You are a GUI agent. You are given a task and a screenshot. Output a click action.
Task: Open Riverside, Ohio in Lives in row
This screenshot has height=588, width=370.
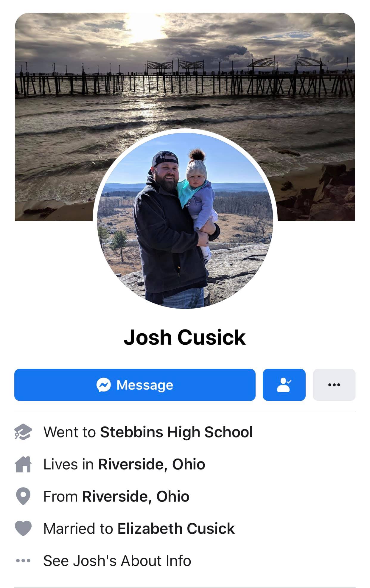tap(152, 464)
